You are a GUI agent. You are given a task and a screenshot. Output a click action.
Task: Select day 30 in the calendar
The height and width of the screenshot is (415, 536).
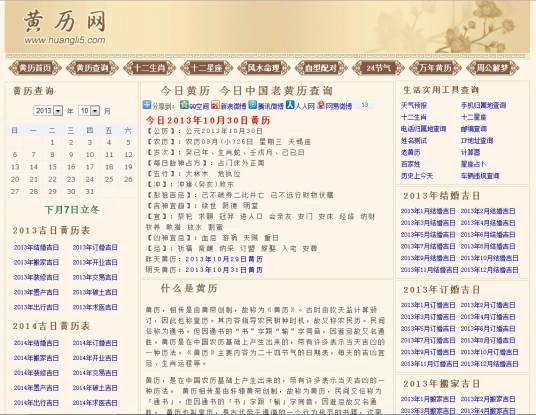pyautogui.click(x=71, y=191)
